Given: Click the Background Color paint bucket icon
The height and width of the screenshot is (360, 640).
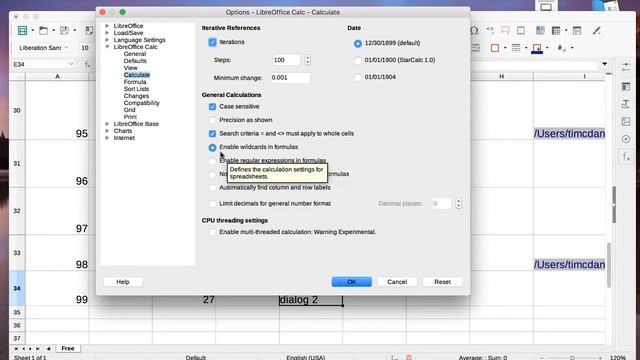Looking at the screenshot, I should 562,48.
